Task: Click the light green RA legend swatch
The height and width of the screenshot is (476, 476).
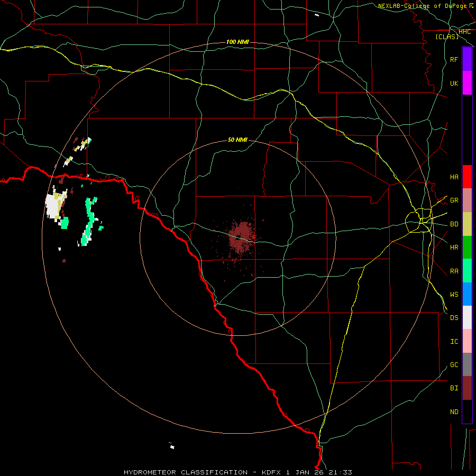Action: click(467, 271)
